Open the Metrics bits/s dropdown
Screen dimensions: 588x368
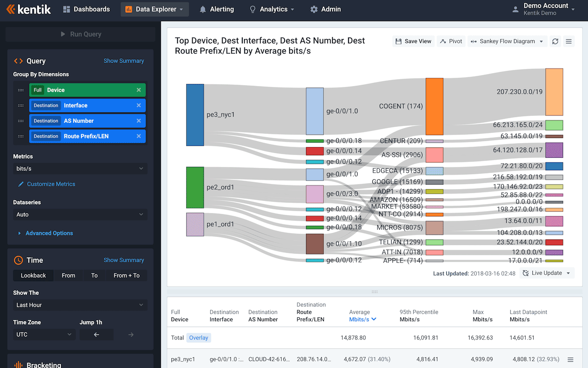pyautogui.click(x=80, y=168)
